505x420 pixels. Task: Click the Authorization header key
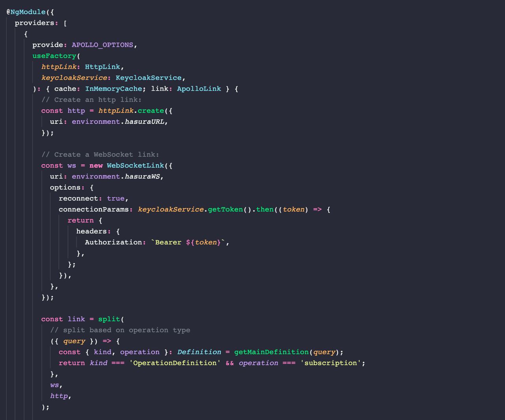(113, 242)
